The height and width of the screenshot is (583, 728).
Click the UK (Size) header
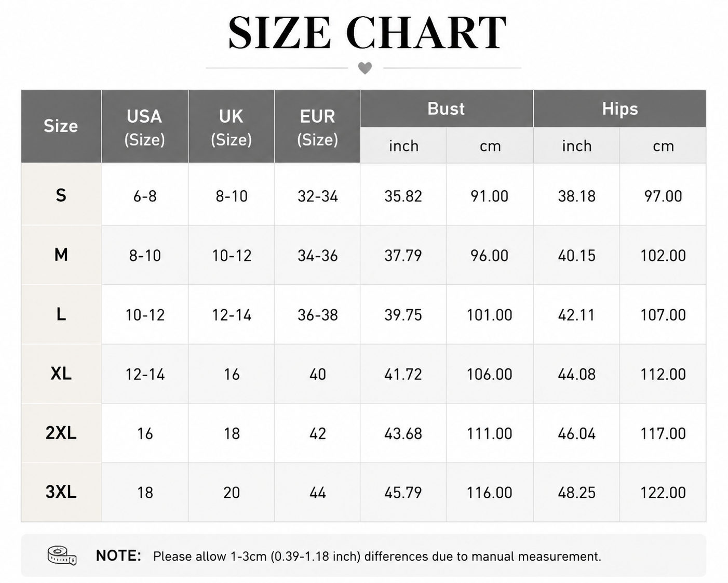pyautogui.click(x=231, y=126)
